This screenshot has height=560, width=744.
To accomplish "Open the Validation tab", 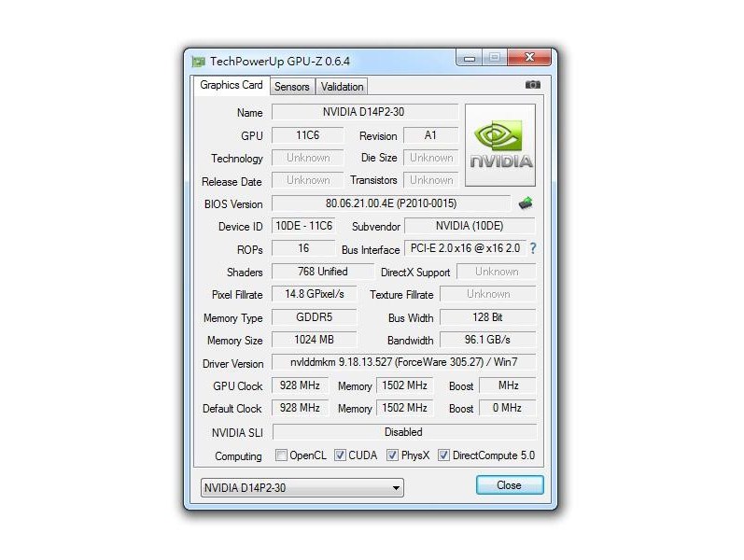I will [x=342, y=87].
